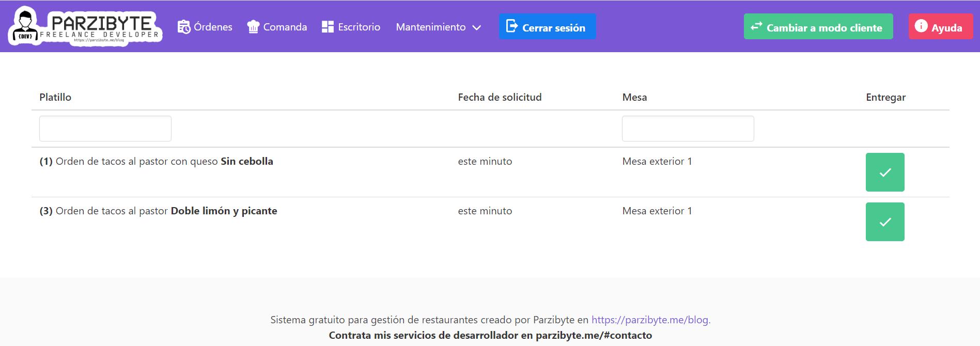Select the Fecha de solicitud column header
Screen dimensions: 980x346
click(500, 97)
